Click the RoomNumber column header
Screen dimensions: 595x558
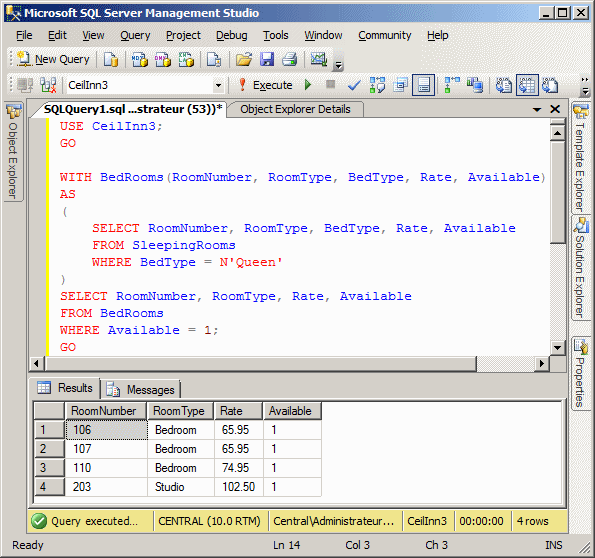point(106,411)
